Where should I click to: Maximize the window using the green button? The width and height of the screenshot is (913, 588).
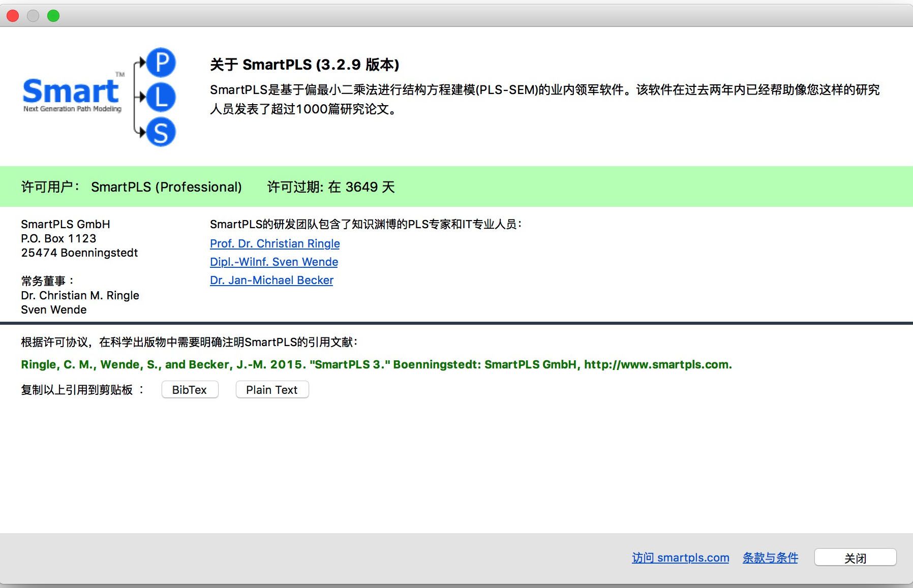(53, 16)
